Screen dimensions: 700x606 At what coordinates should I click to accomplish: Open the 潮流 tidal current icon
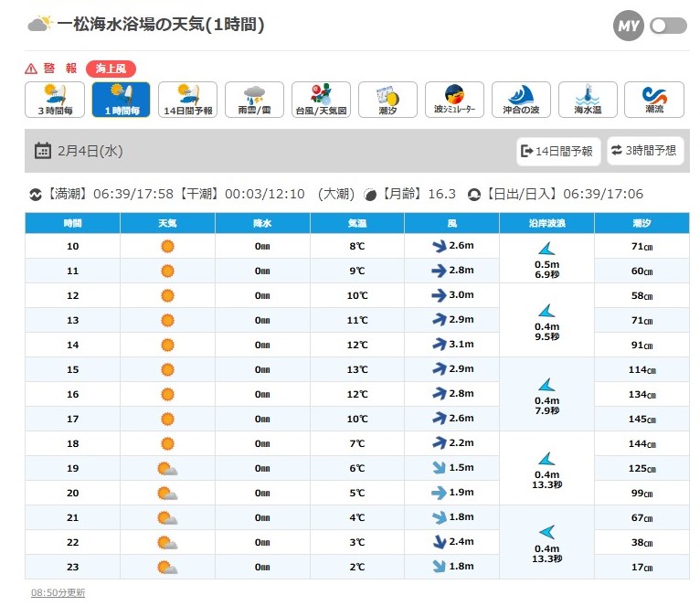click(654, 100)
